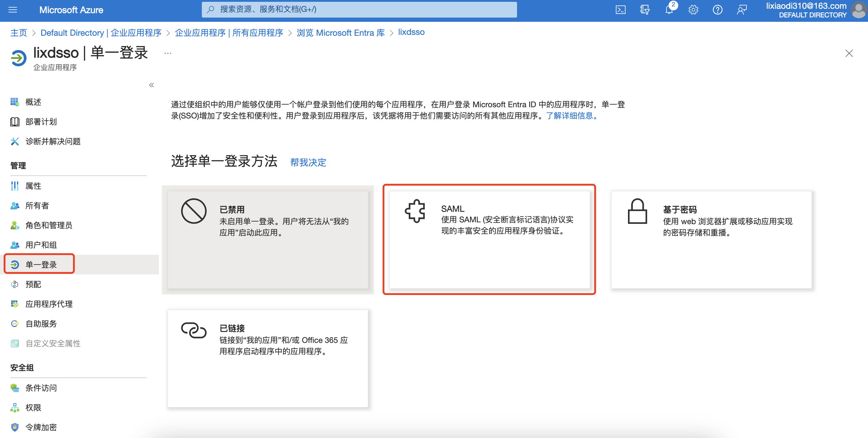The image size is (868, 438).
Task: Click the 诊断并解决问题 wrench icon
Action: (x=15, y=141)
